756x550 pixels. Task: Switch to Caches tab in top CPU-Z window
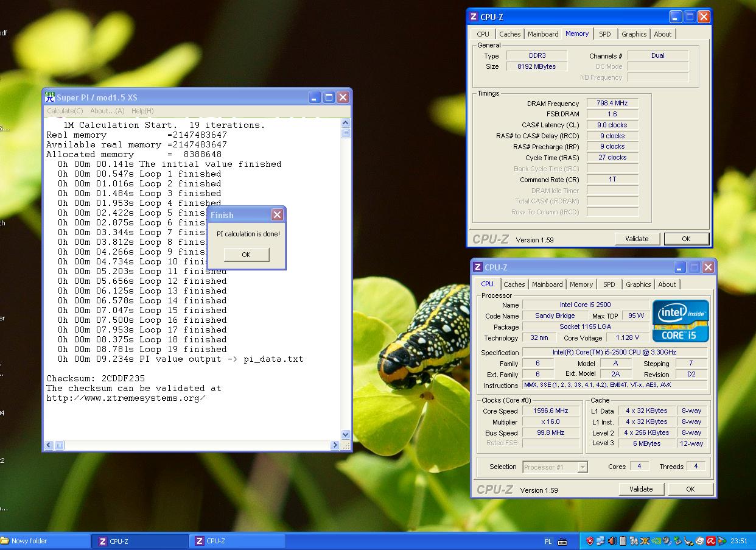(x=510, y=34)
